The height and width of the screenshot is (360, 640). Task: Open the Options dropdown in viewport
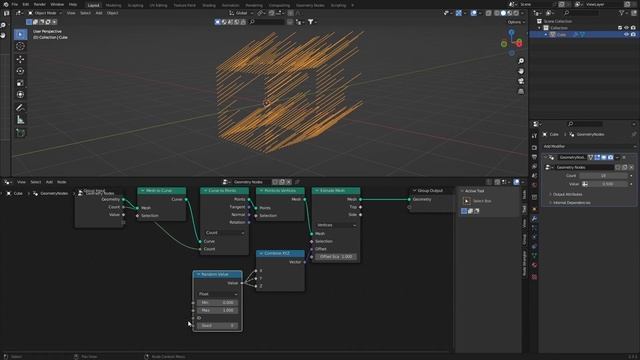click(x=516, y=22)
